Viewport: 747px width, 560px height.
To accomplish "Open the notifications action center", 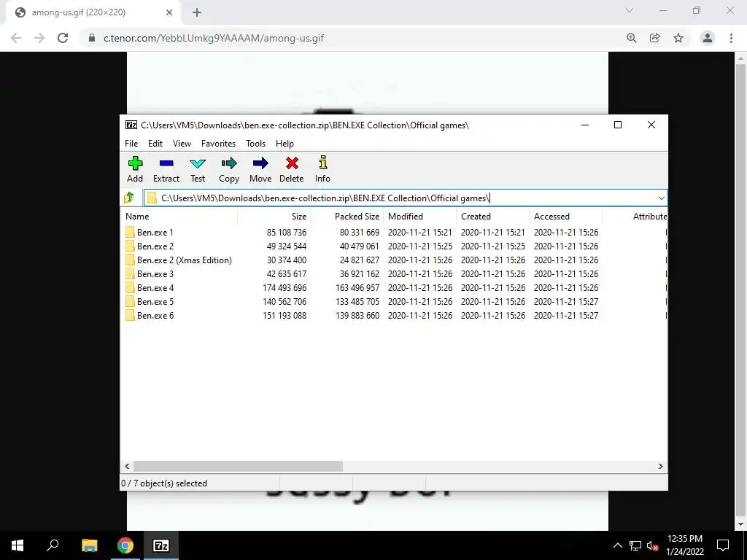I will coord(723,545).
